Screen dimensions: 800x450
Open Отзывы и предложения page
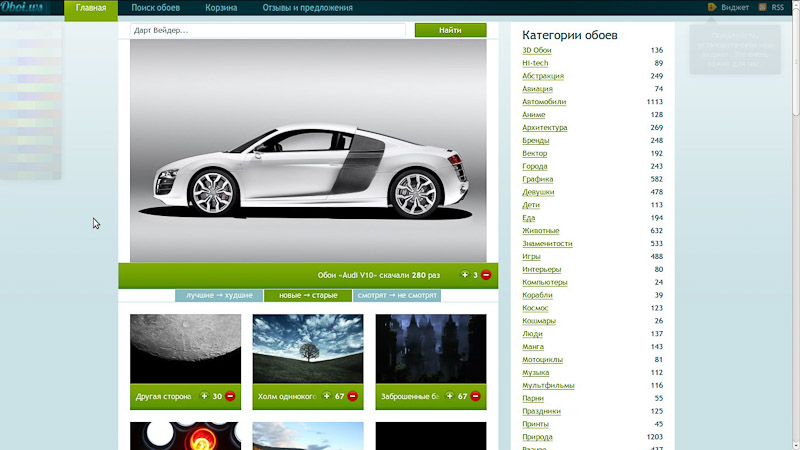pos(307,8)
